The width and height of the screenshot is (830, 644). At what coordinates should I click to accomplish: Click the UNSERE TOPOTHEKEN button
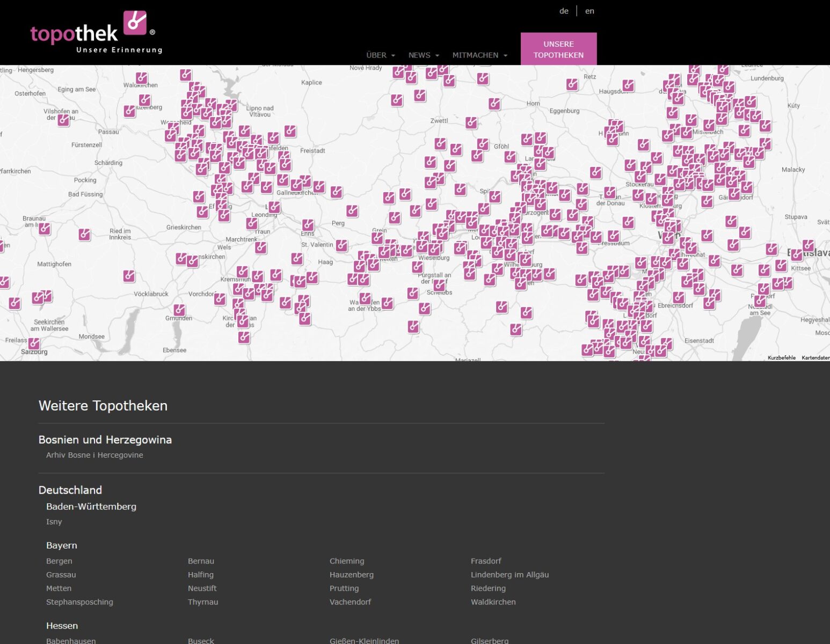pyautogui.click(x=558, y=49)
